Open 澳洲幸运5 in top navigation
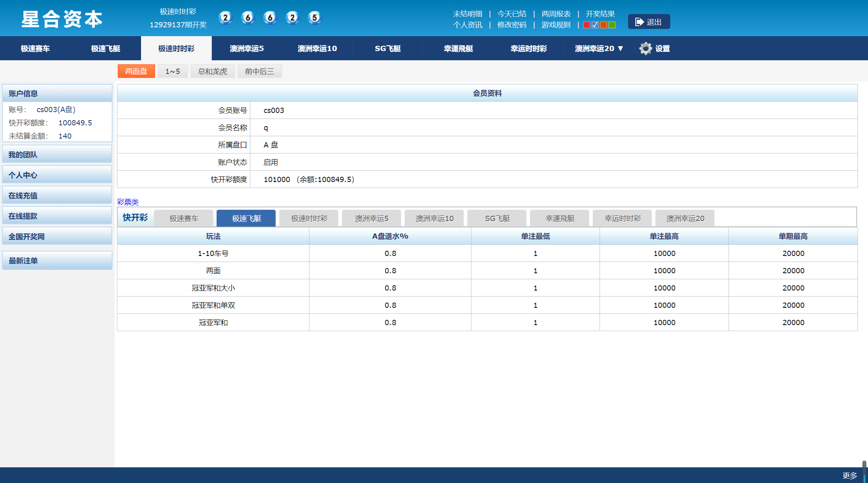The image size is (868, 483). (x=247, y=49)
